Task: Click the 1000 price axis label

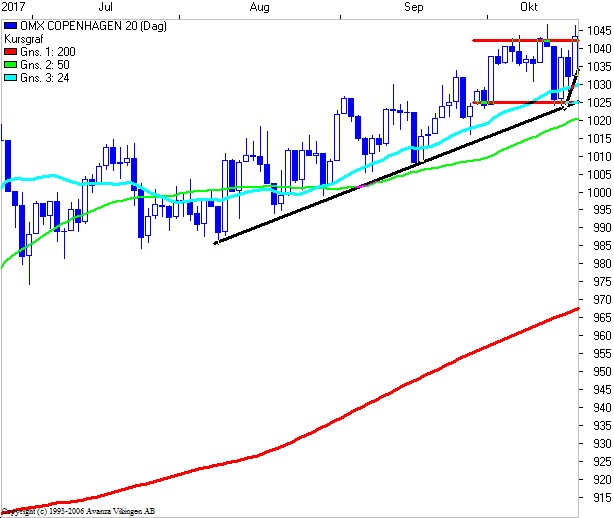Action: click(x=598, y=192)
